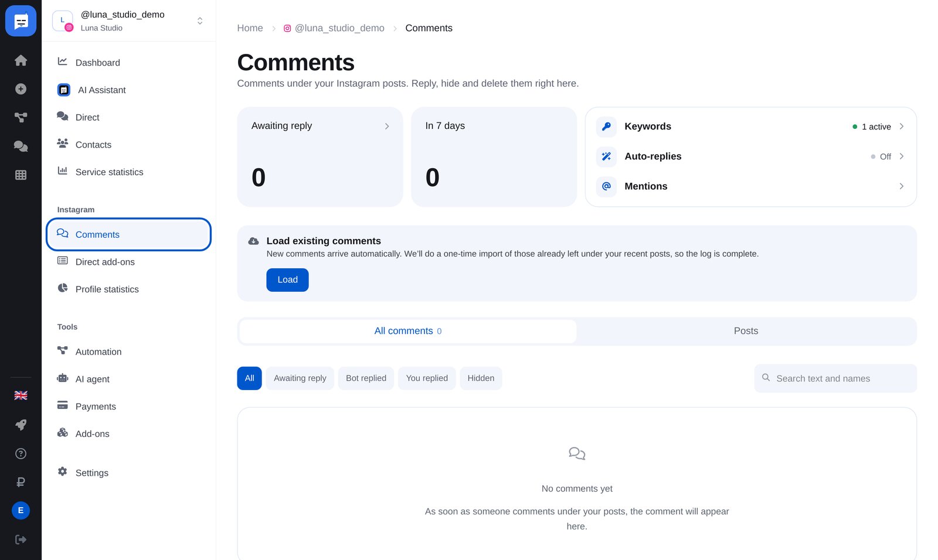Open Contacts in the sidebar
This screenshot has height=560, width=938.
128,145
